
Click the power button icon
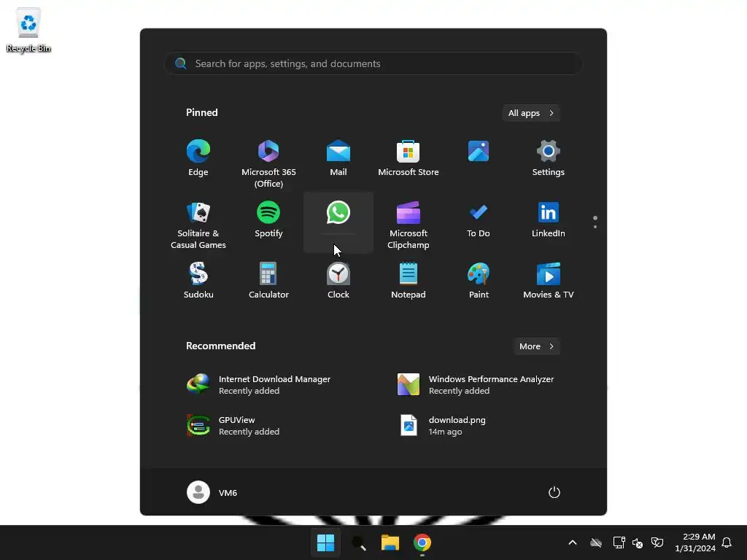pyautogui.click(x=554, y=492)
